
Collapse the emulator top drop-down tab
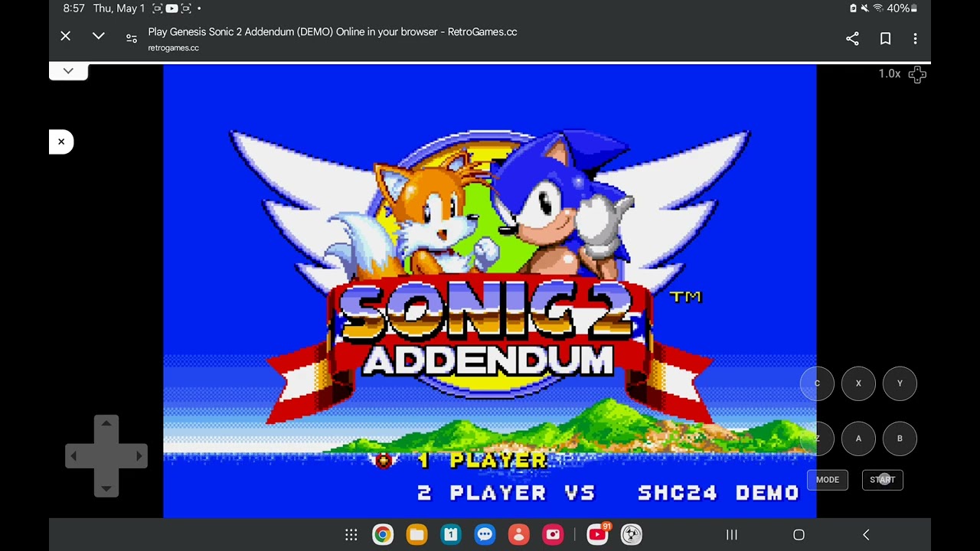coord(68,71)
